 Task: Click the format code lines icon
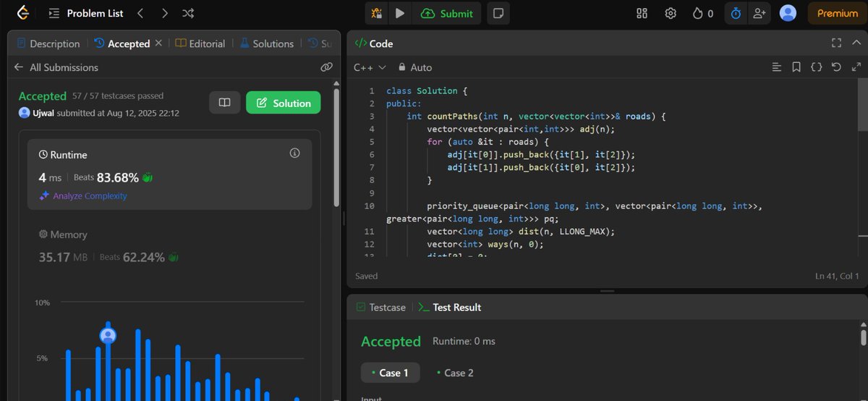pyautogui.click(x=776, y=67)
